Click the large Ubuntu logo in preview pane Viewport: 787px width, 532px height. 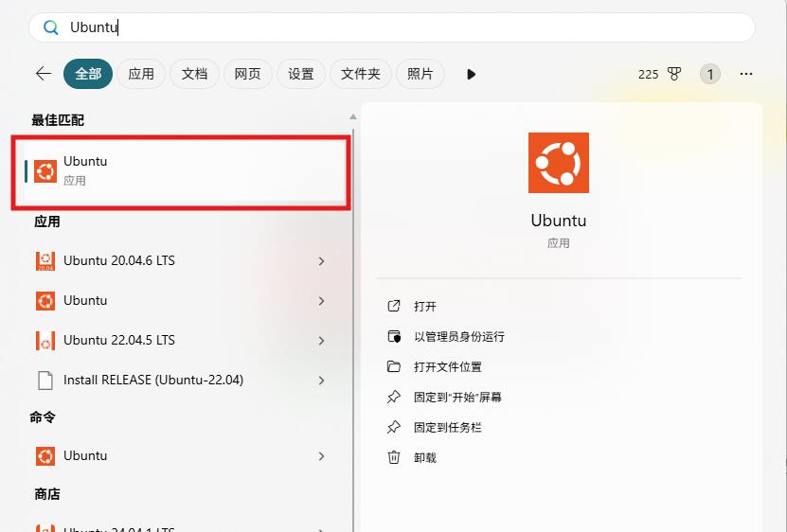(559, 163)
